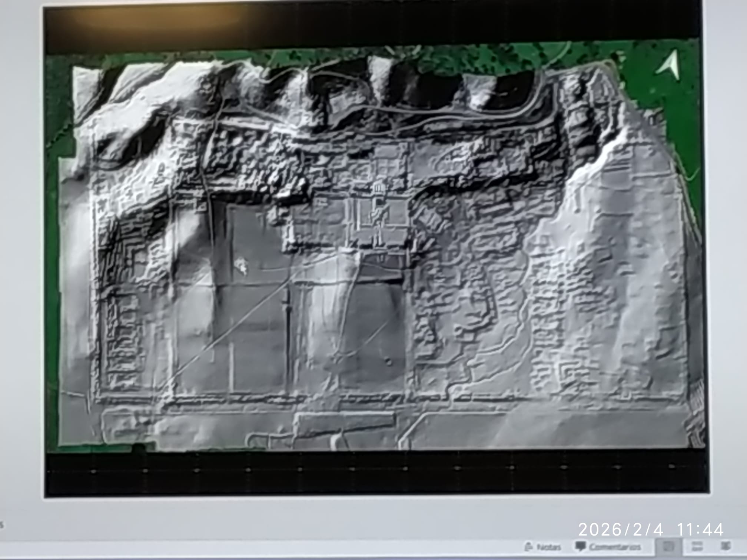This screenshot has height=560, width=747.
Task: Click the Comentarios speech bubble icon
Action: (x=581, y=546)
